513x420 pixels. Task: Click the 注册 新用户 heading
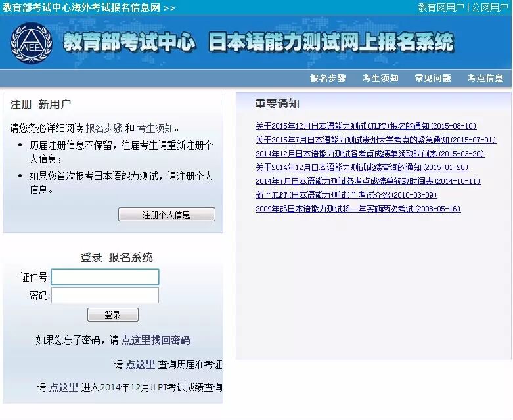point(41,104)
